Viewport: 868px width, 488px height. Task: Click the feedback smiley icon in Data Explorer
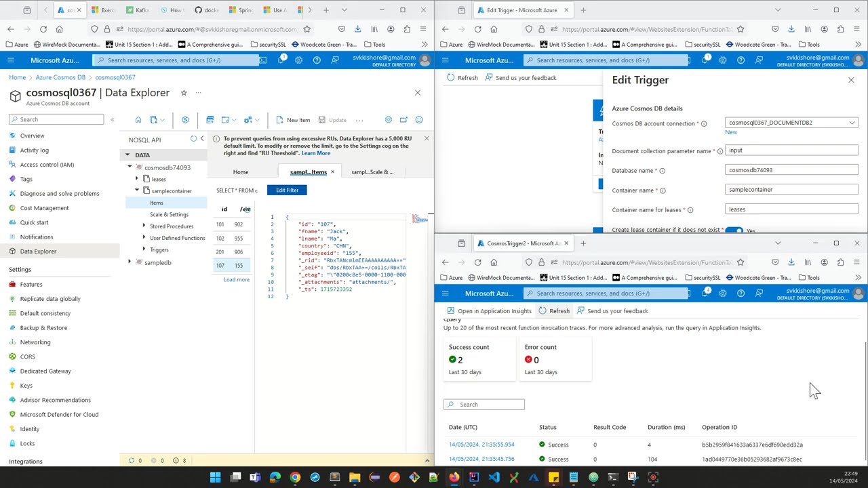[x=419, y=120]
